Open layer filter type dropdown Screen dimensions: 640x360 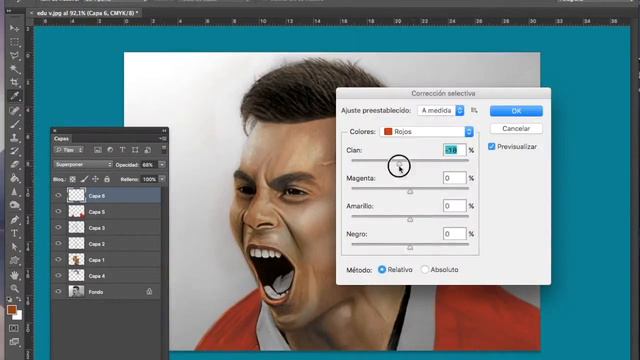click(x=69, y=150)
